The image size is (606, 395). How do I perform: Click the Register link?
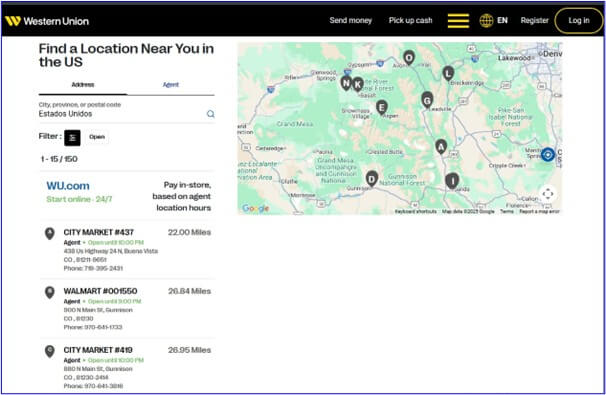tap(535, 20)
